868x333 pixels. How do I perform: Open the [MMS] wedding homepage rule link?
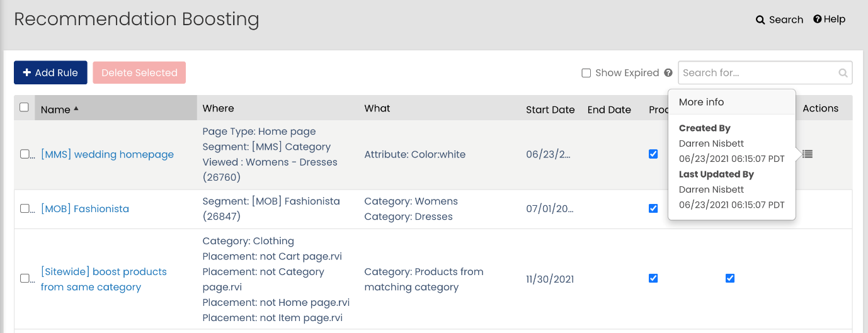pos(107,154)
